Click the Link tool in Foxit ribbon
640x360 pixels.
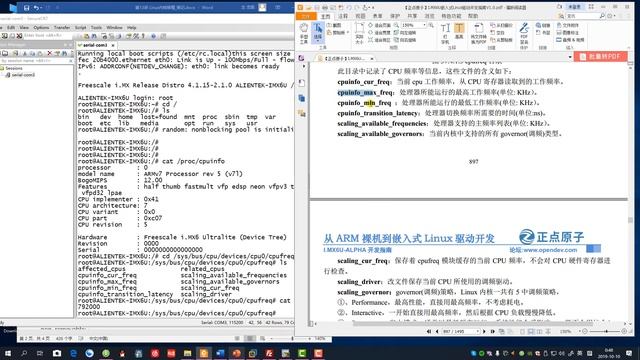543,25
